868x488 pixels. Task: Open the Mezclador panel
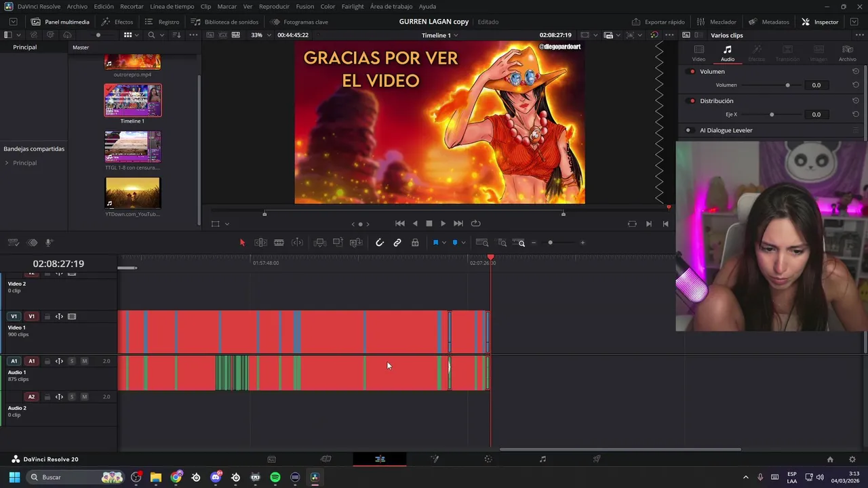tap(716, 22)
